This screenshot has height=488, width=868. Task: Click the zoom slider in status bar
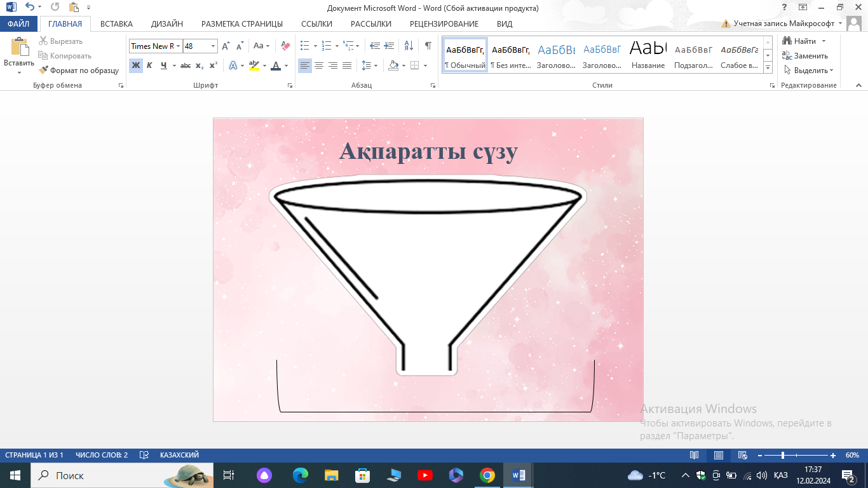pyautogui.click(x=783, y=456)
